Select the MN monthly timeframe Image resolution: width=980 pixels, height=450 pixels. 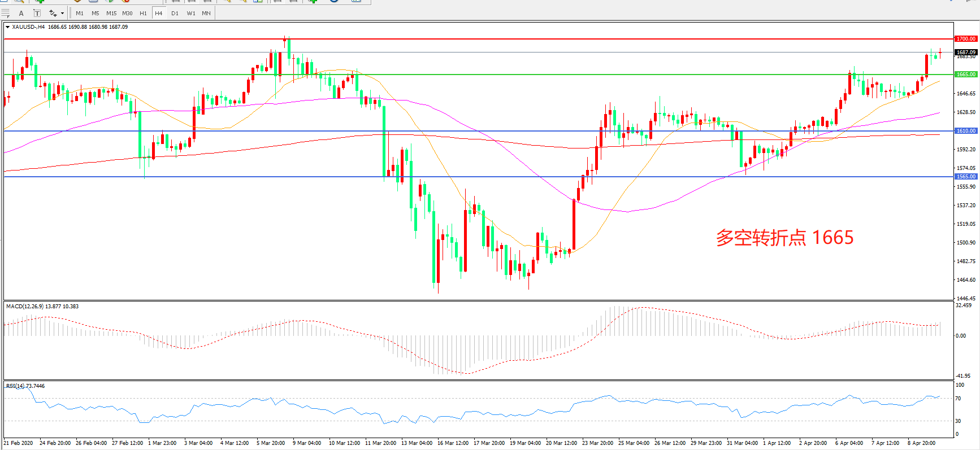[206, 13]
